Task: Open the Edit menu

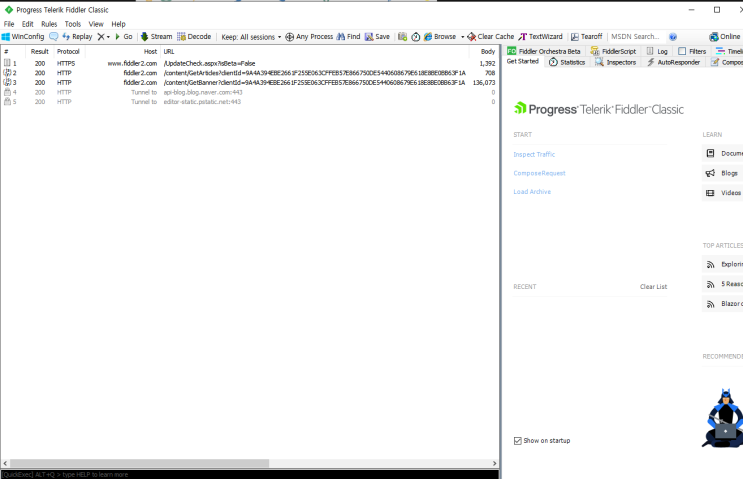Action: 27,24
